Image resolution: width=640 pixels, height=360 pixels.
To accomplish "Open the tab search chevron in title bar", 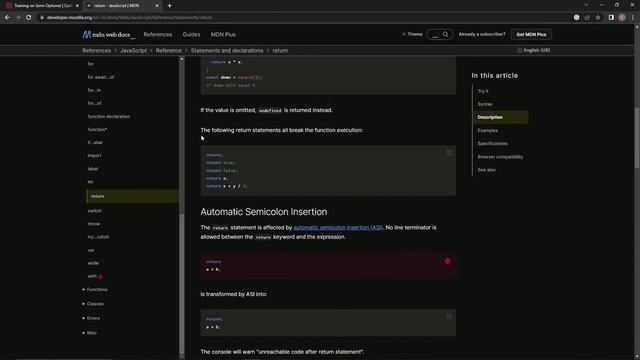I will click(586, 5).
